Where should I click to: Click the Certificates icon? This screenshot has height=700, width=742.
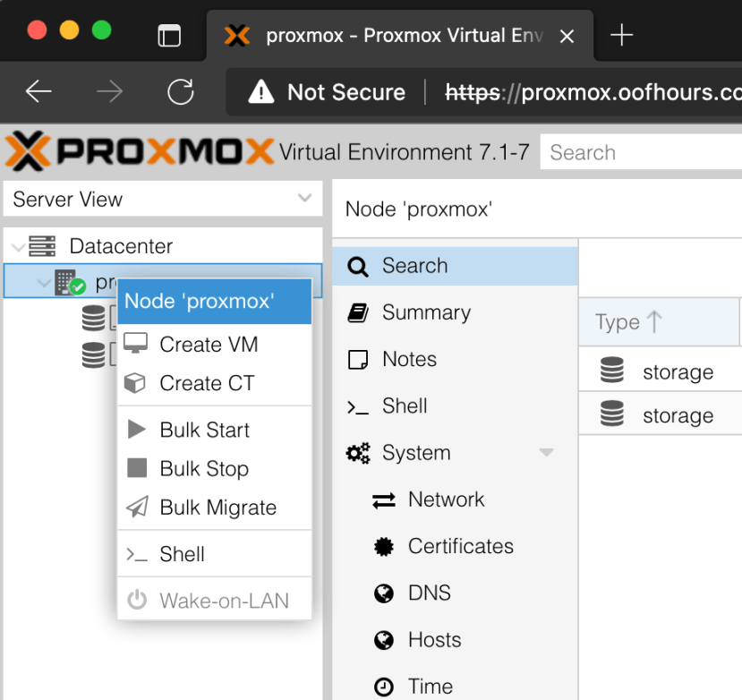click(383, 546)
